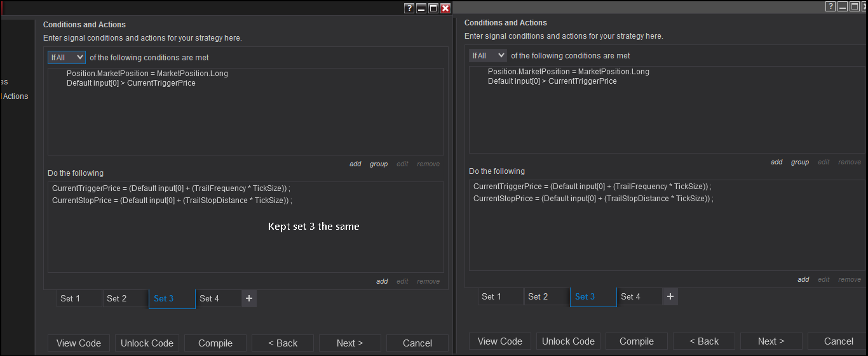Open the 'If All' dropdown in right window

coord(488,56)
